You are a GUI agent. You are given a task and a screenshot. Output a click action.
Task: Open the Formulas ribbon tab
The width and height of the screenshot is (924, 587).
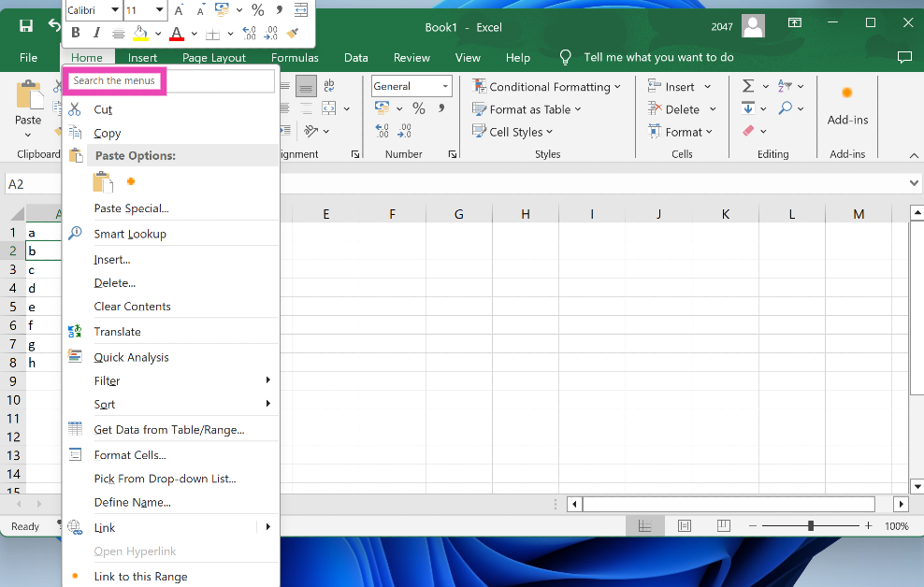[295, 58]
